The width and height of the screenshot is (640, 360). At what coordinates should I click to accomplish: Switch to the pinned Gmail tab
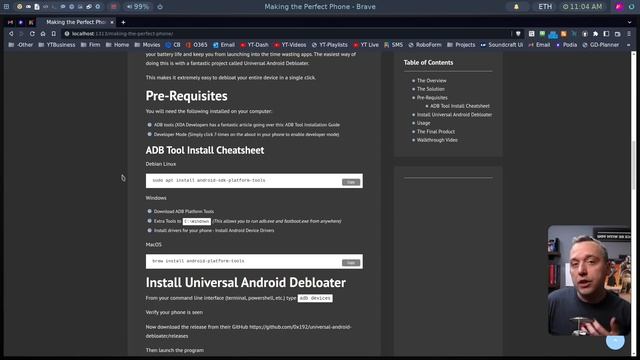pos(10,22)
